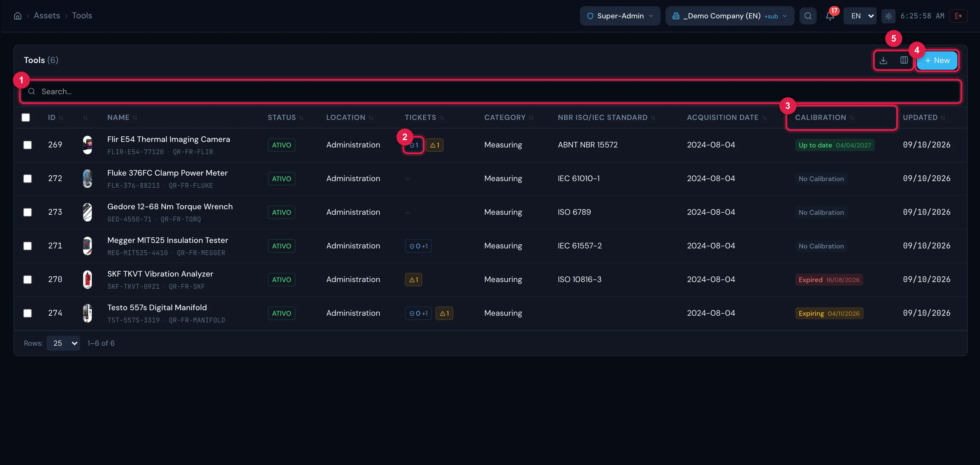Open Testo 557s warning badge showing 1

pos(444,313)
